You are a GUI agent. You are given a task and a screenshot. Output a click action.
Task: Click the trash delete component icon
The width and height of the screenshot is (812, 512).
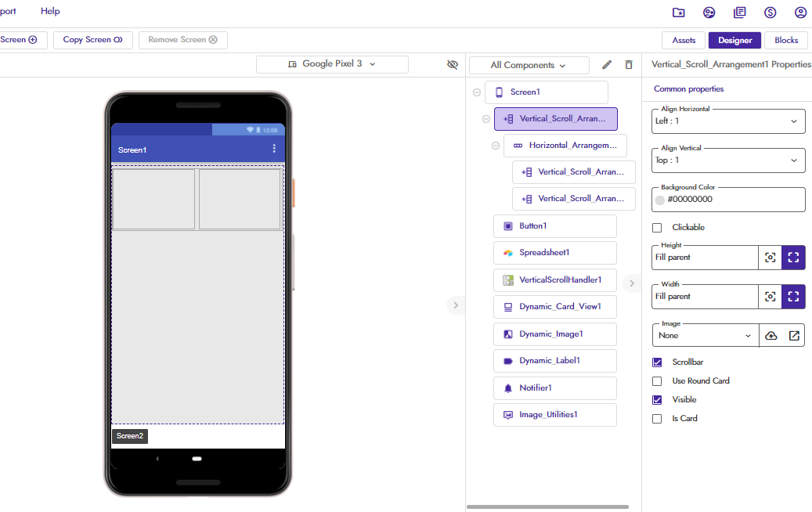coord(628,65)
